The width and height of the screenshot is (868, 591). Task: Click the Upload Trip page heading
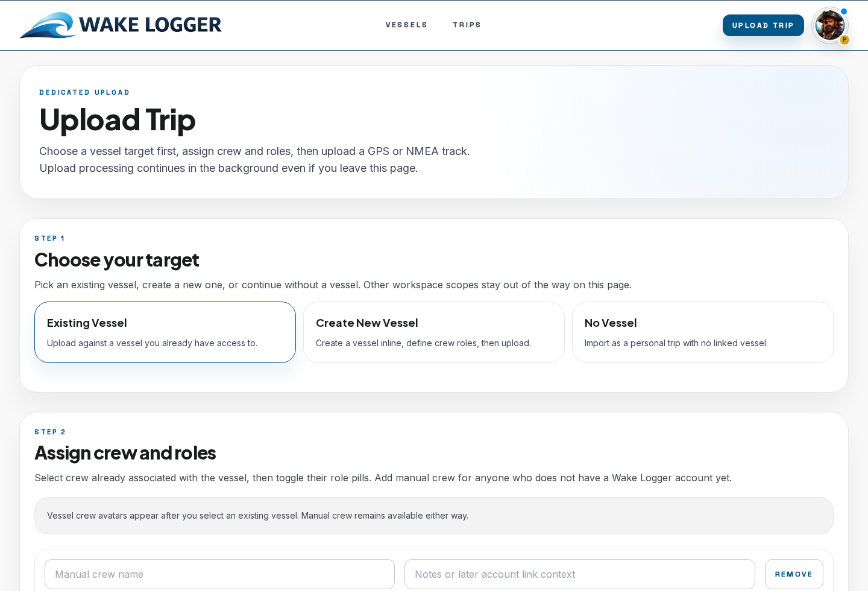pyautogui.click(x=118, y=119)
